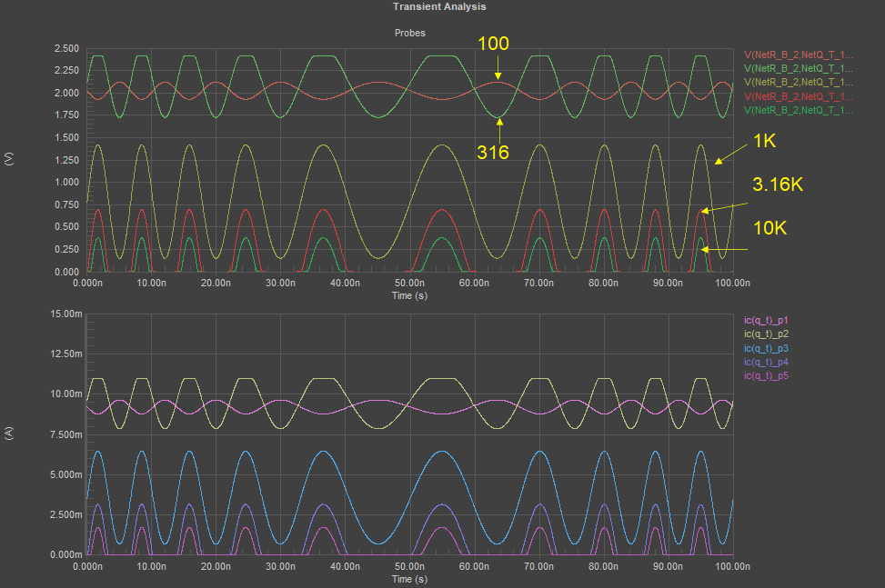This screenshot has width=885, height=588.
Task: Click the "1K" annotation label
Action: (764, 143)
